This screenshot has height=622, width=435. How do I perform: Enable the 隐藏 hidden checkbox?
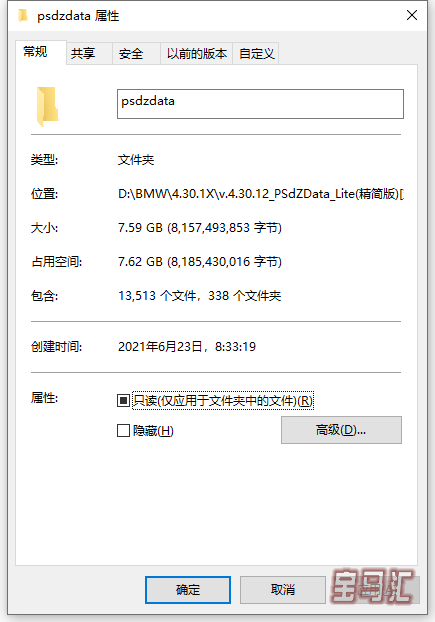[123, 430]
